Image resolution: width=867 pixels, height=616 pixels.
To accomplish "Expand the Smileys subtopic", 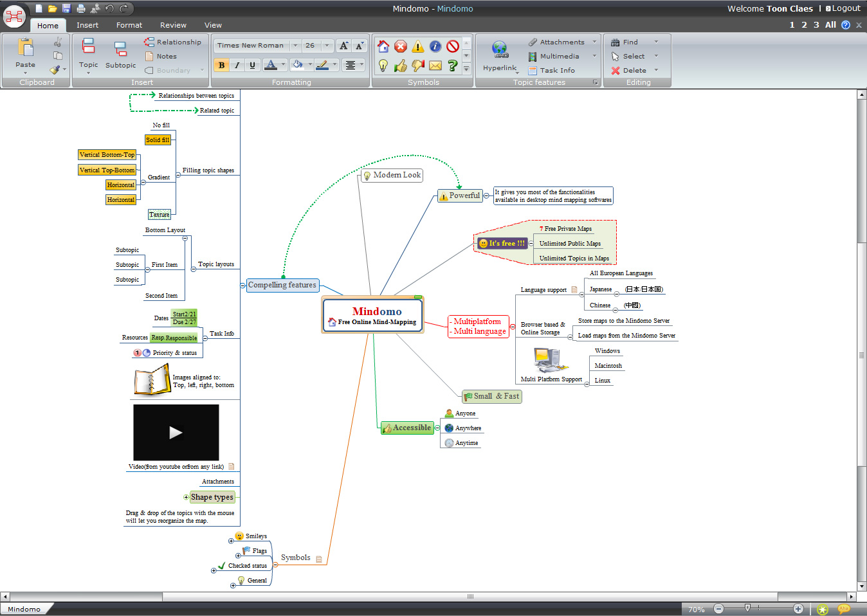I will click(231, 541).
